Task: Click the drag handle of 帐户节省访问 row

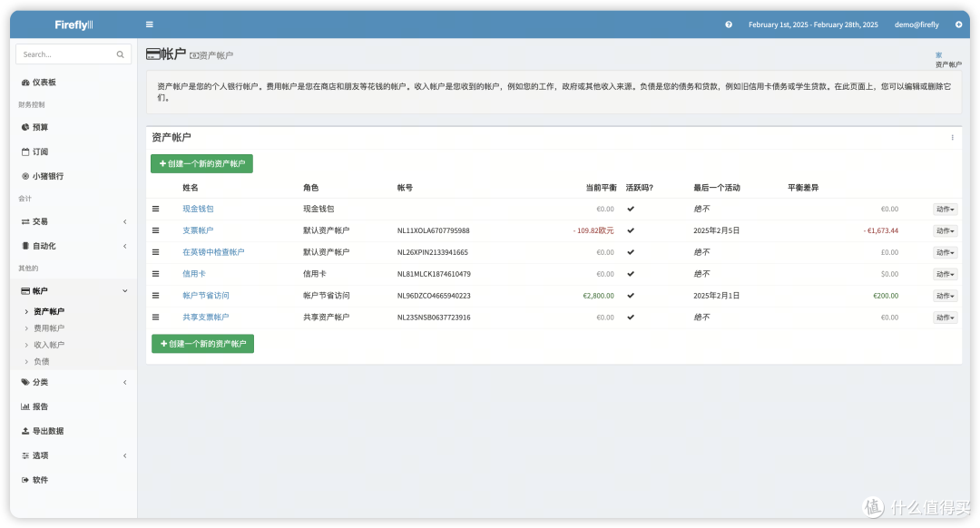Action: tap(156, 296)
